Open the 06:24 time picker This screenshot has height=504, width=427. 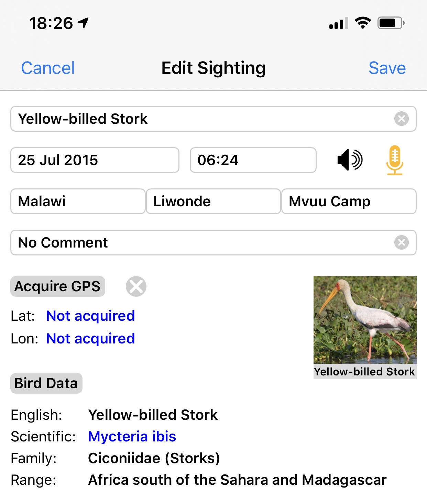253,160
